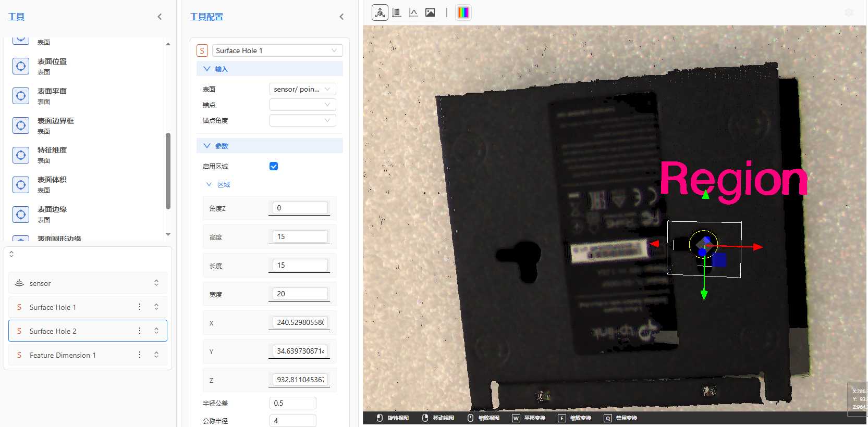Click reorder arrows on Surface Hole 1 row

[156, 307]
